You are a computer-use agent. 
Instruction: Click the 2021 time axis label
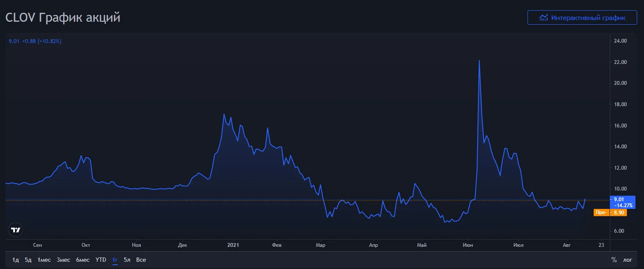(x=233, y=245)
